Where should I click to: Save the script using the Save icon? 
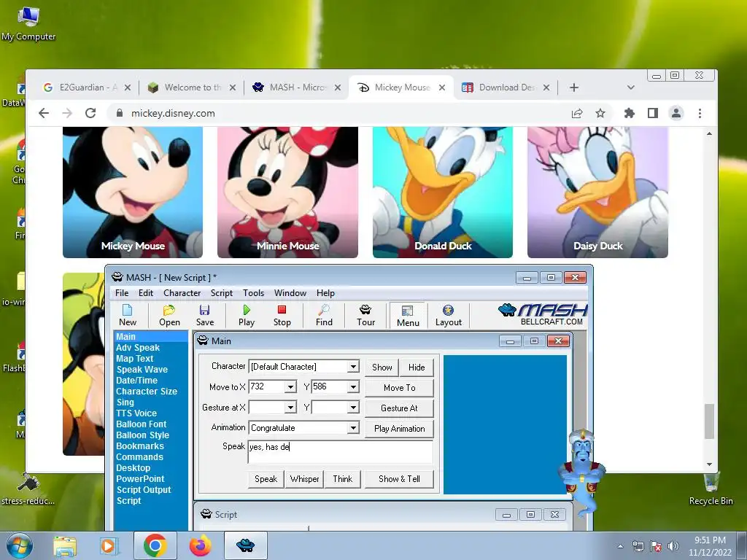tap(205, 315)
